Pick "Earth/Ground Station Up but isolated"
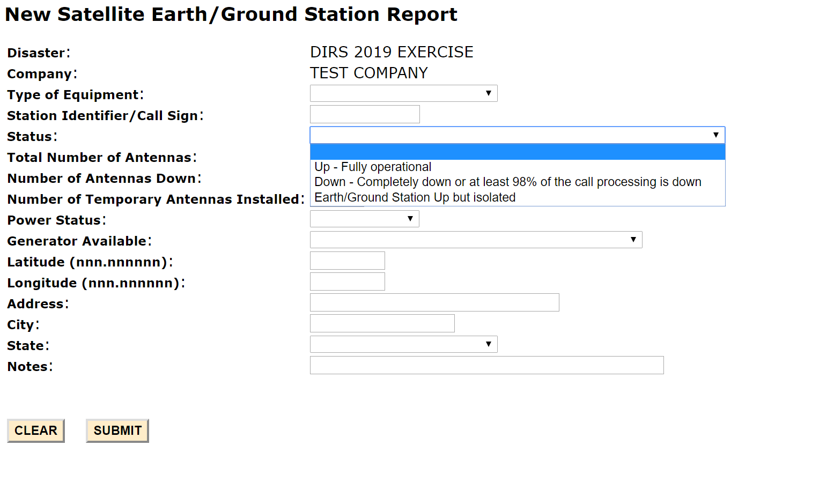 click(415, 198)
